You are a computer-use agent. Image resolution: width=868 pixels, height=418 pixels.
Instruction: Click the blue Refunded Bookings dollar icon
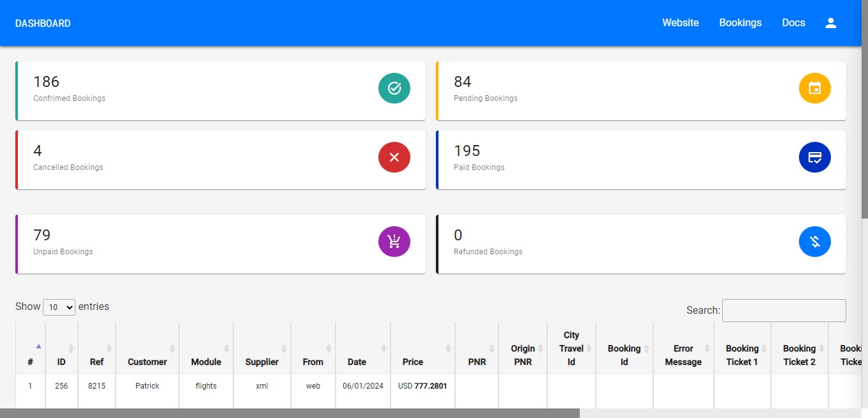tap(814, 242)
